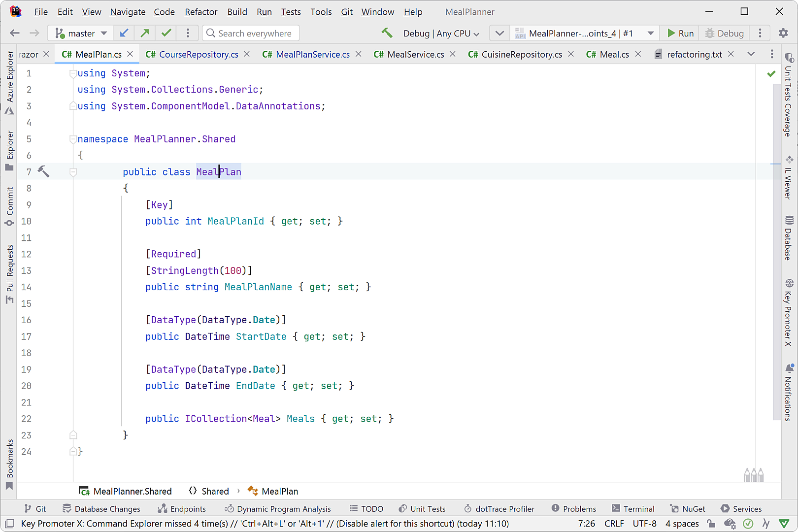Open Explorer tool window on left sidebar

(9, 150)
